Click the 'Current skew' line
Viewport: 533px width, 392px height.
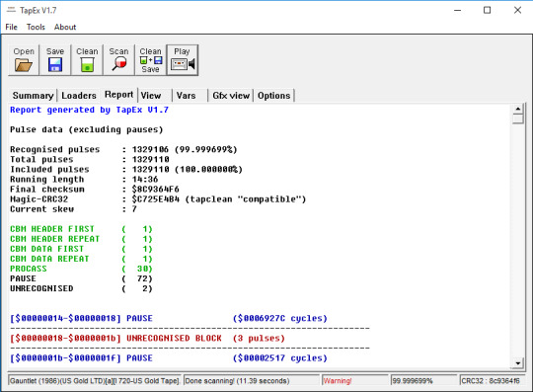(73, 209)
